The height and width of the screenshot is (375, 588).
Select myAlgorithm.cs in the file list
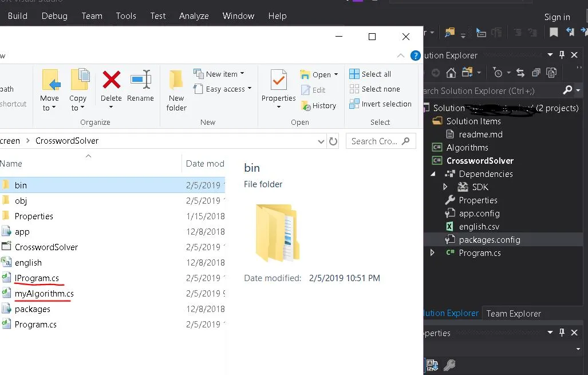tap(112, 293)
